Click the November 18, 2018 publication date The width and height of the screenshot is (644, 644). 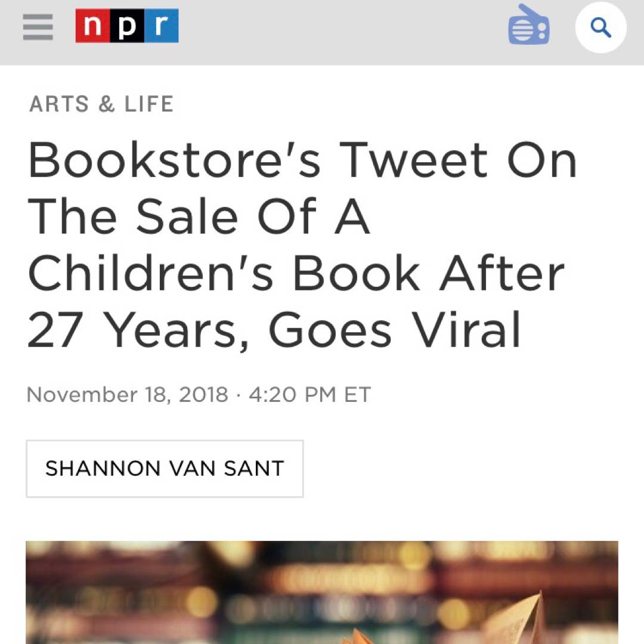(128, 395)
